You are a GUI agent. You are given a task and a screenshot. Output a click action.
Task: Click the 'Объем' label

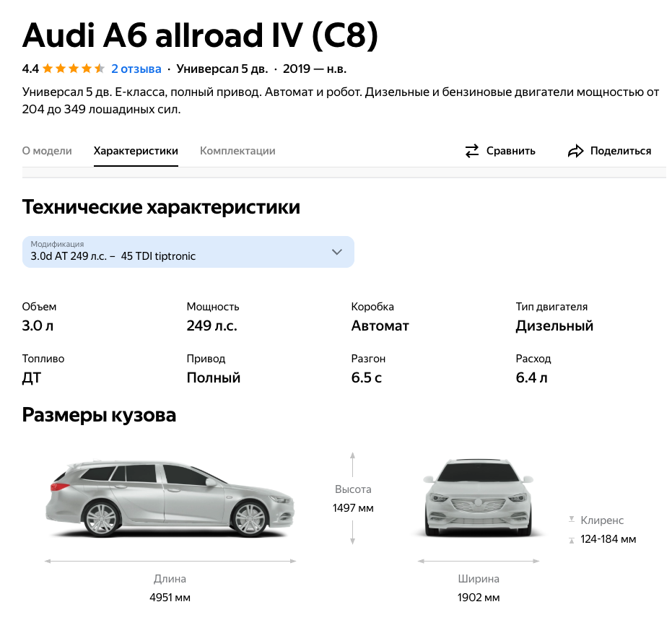[39, 307]
